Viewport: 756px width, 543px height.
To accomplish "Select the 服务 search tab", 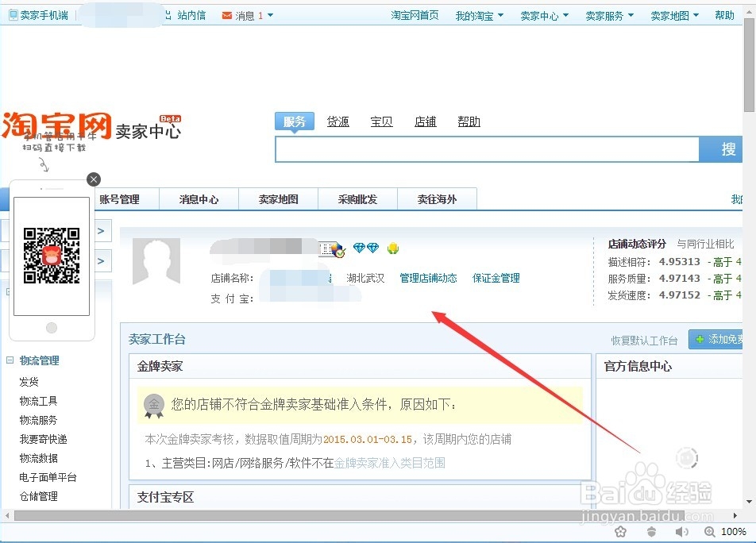I will tap(295, 121).
